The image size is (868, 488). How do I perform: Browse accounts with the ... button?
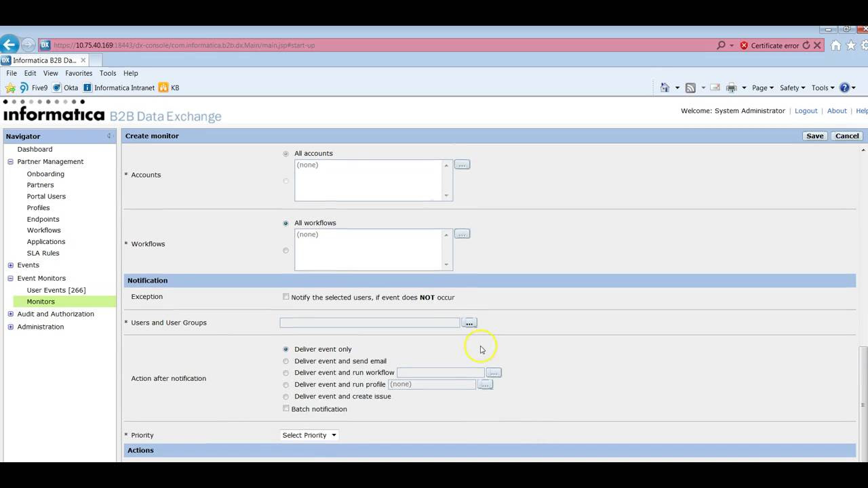tap(462, 165)
